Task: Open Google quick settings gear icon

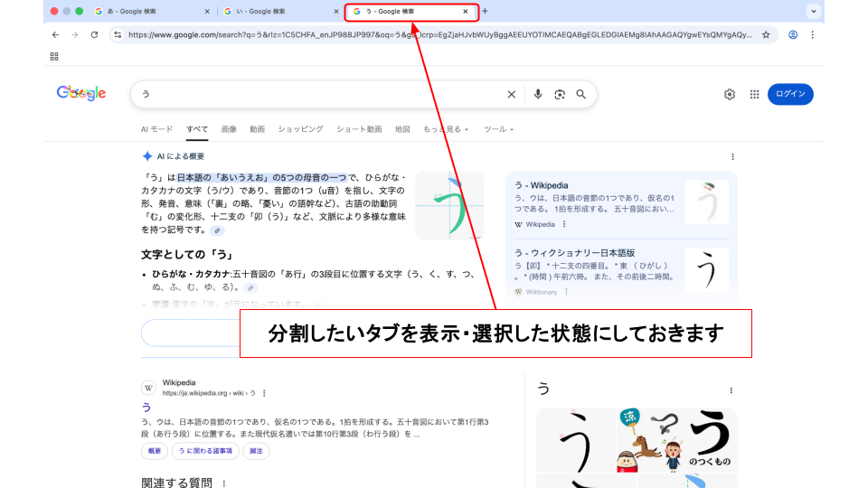Action: pyautogui.click(x=730, y=94)
